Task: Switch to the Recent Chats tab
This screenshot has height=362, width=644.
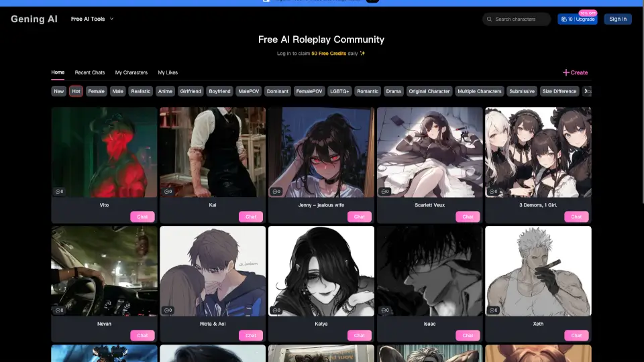Action: (90, 72)
